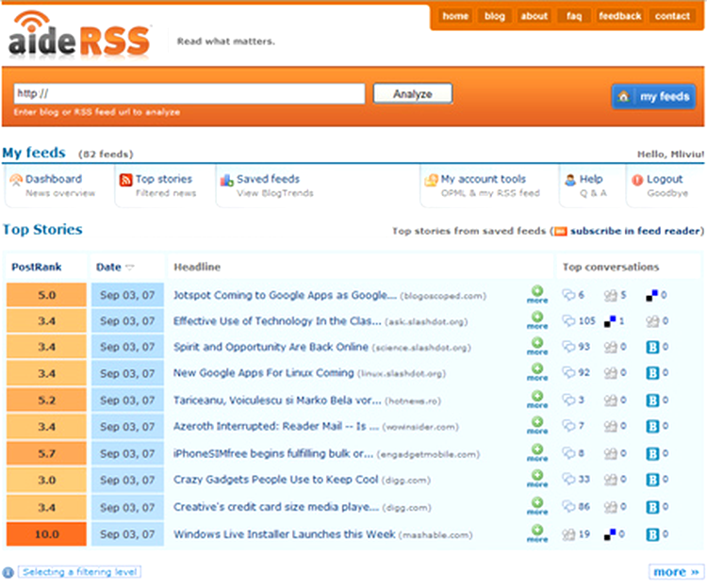Click the My account tools icon

(431, 180)
